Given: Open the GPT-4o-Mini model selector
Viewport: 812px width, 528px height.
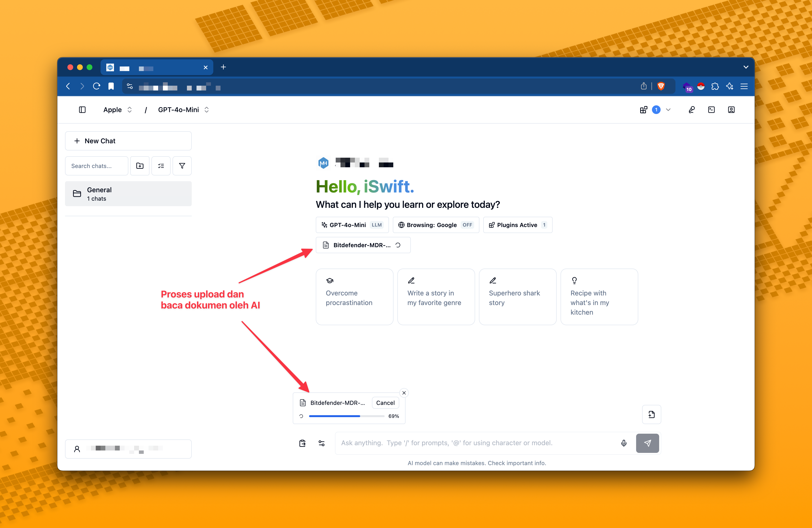Looking at the screenshot, I should click(x=183, y=109).
